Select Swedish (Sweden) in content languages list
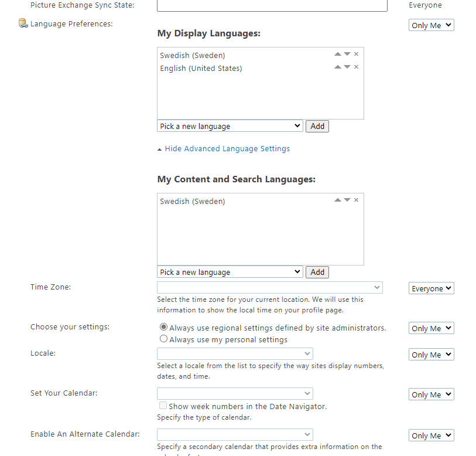This screenshot has height=456, width=476. pyautogui.click(x=193, y=202)
